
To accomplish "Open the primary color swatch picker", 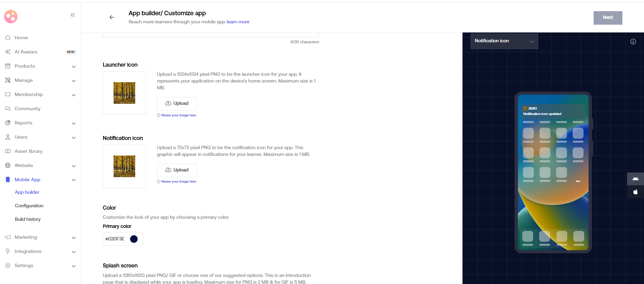I will (134, 239).
